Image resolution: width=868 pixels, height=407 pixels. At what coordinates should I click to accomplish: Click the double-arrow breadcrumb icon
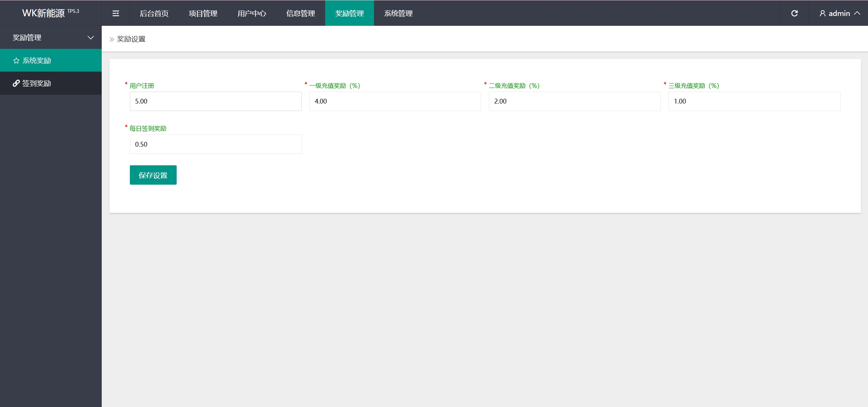click(x=112, y=39)
